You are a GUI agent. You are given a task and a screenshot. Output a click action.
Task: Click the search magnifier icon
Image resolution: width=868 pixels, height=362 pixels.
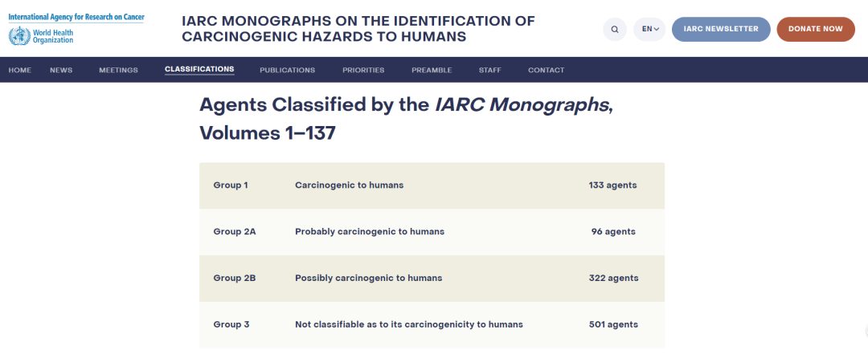(x=615, y=29)
